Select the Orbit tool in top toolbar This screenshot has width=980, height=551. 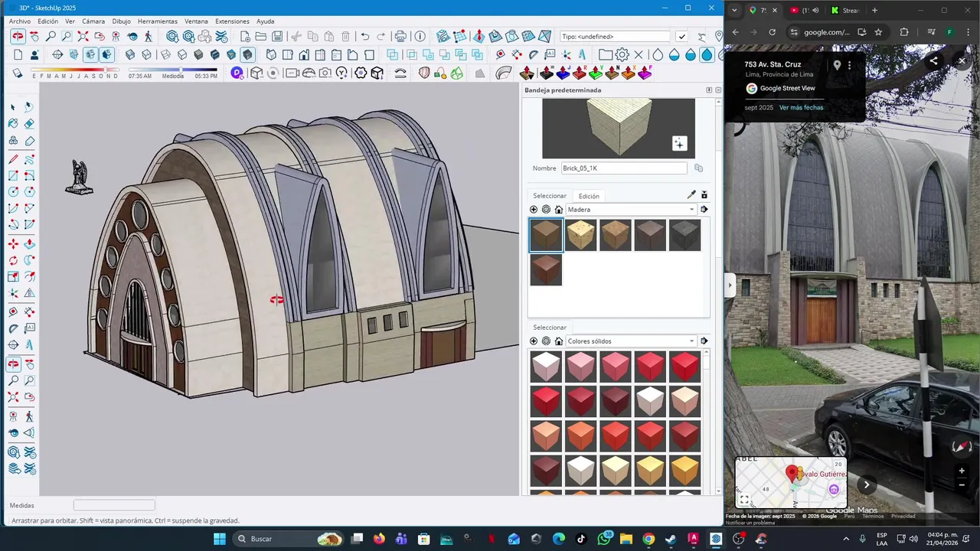tap(17, 36)
